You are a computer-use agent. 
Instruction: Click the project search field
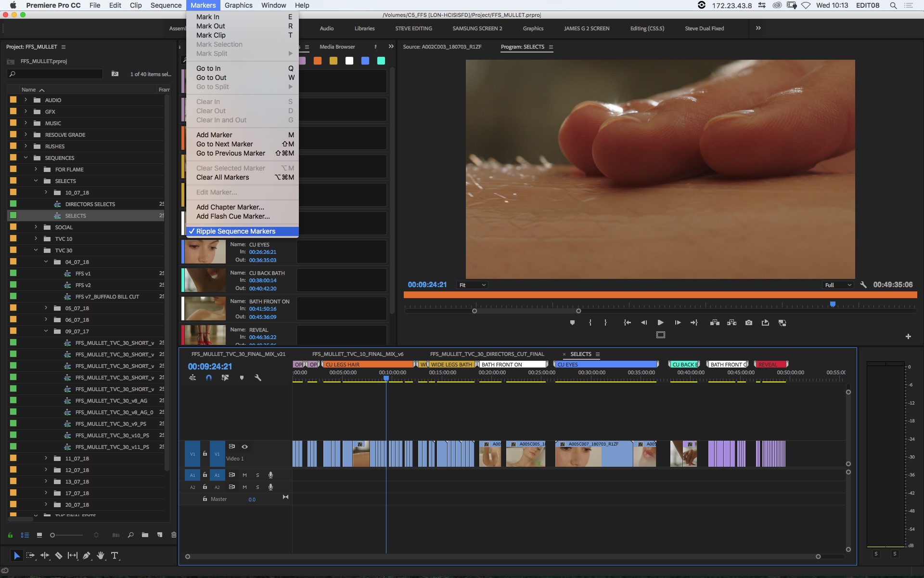pos(55,74)
